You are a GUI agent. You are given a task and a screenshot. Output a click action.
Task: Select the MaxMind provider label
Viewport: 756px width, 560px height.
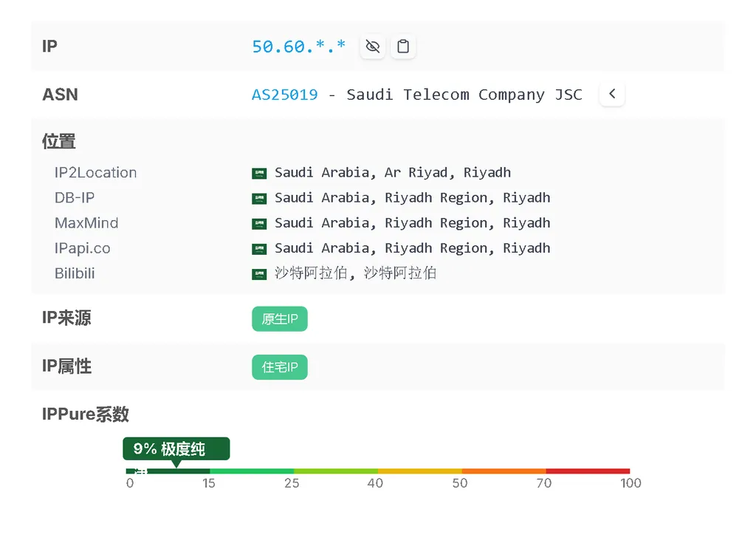(86, 223)
